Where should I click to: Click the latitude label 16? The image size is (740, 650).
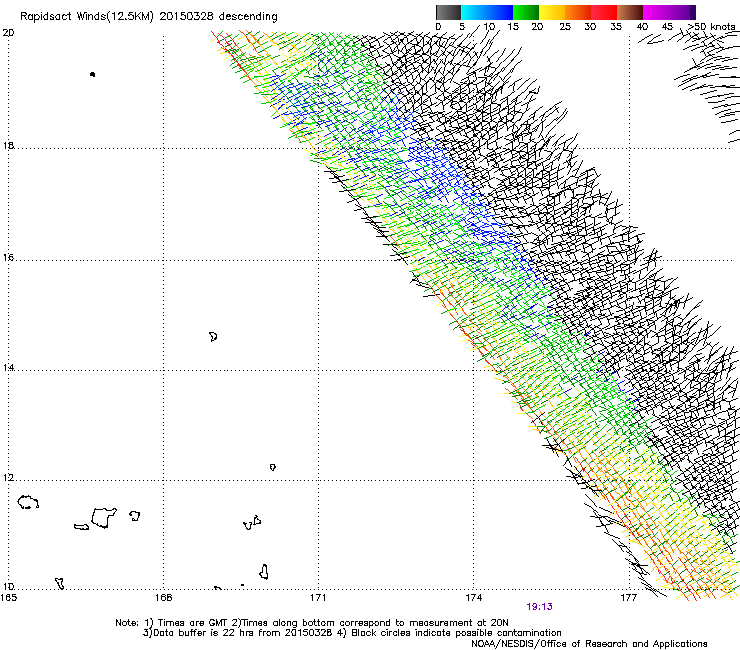8,258
